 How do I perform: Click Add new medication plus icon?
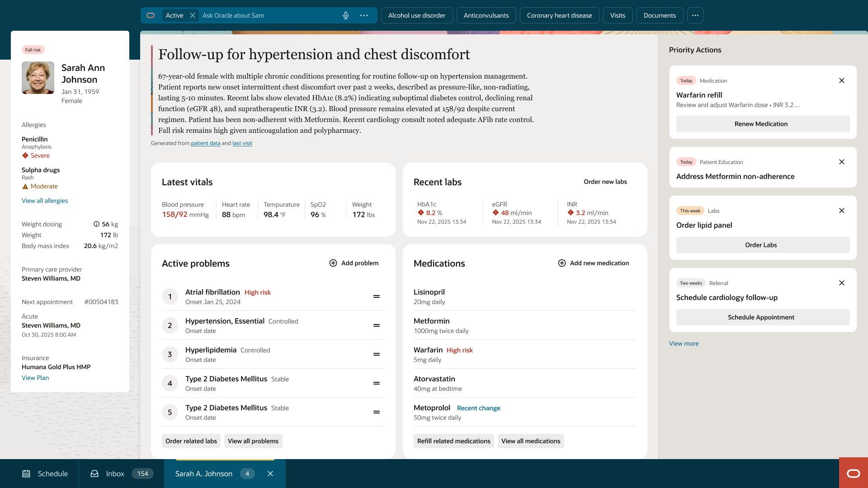point(562,263)
